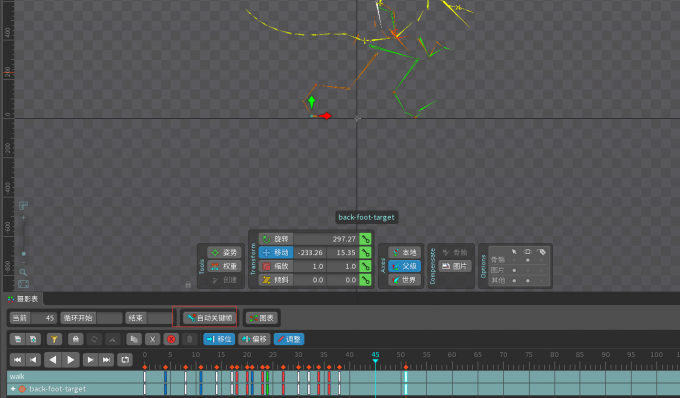Select the 姿势 (Pose) tool
The height and width of the screenshot is (398, 680).
224,252
